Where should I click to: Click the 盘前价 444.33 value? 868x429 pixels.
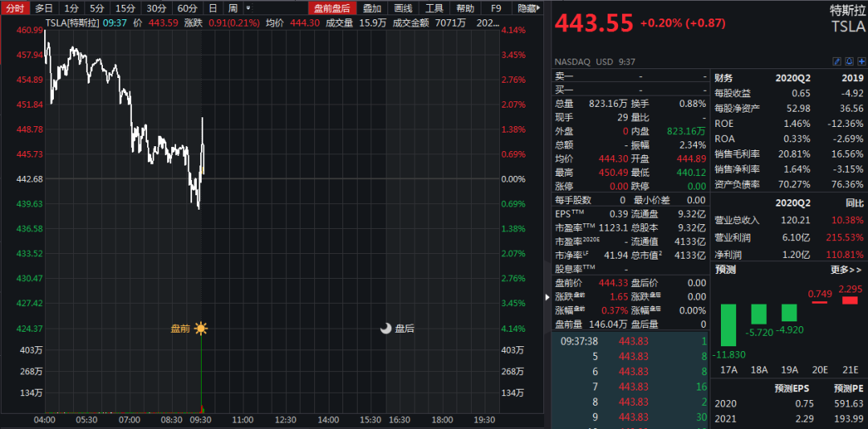[x=613, y=283]
